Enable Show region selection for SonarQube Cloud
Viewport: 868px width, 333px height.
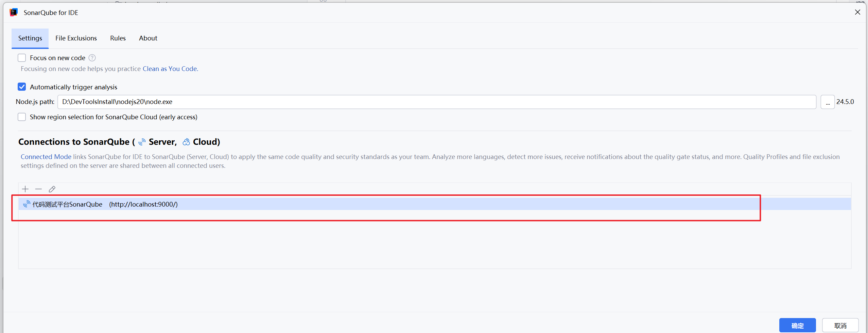[22, 117]
